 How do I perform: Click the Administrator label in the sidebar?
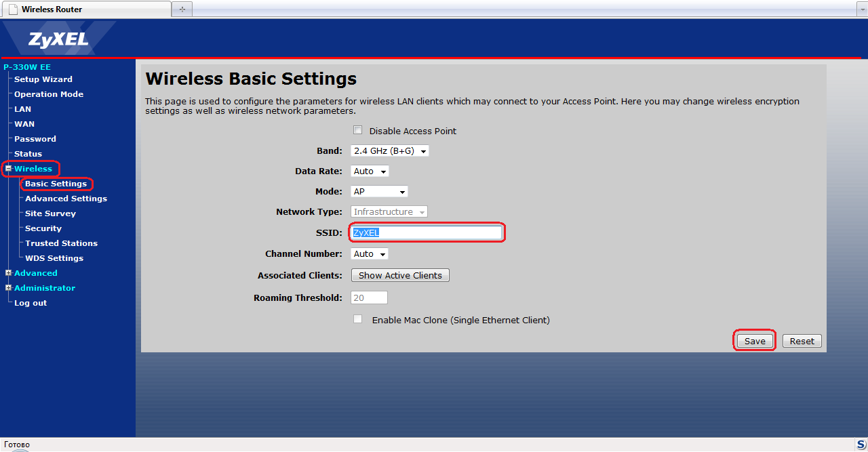click(x=45, y=288)
